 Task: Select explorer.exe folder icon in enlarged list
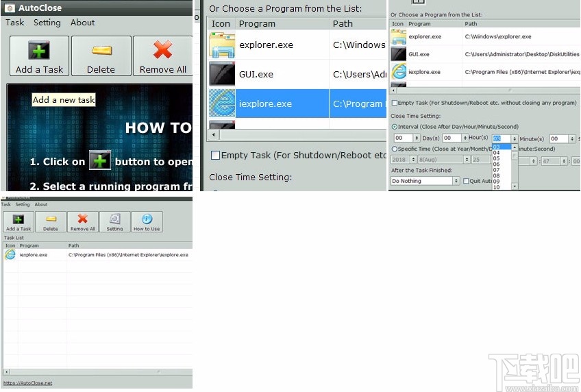pos(221,45)
